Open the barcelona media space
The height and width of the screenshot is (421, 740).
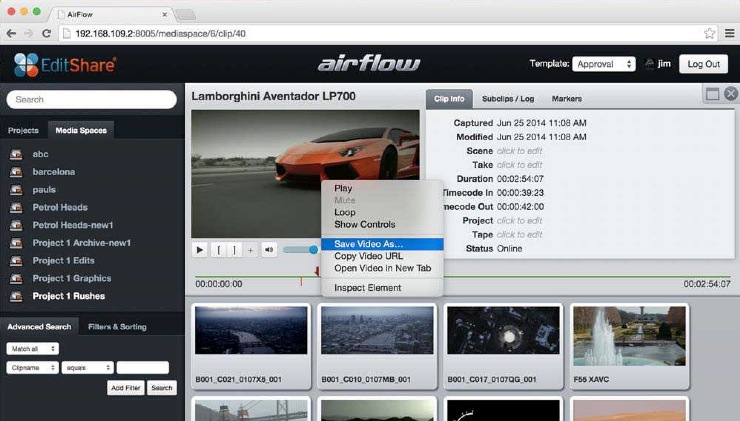pyautogui.click(x=54, y=172)
